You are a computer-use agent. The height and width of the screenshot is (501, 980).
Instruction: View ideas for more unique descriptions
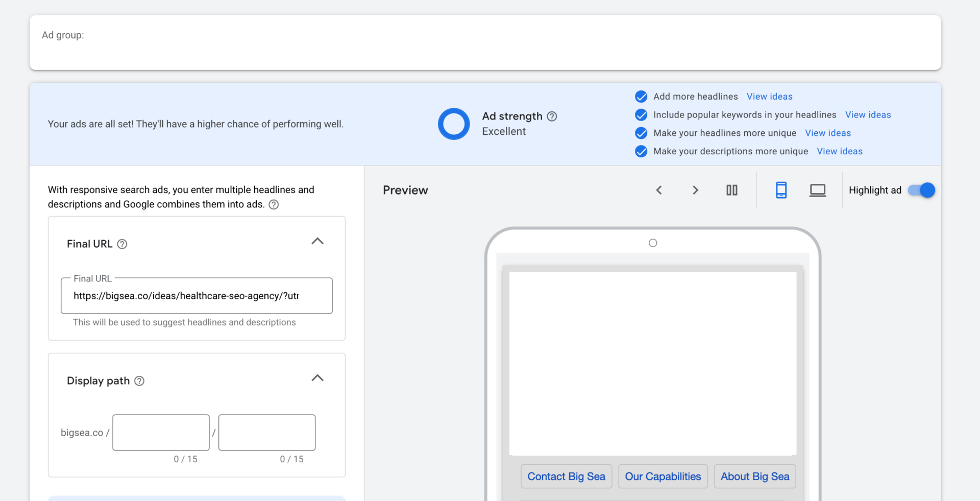tap(840, 151)
